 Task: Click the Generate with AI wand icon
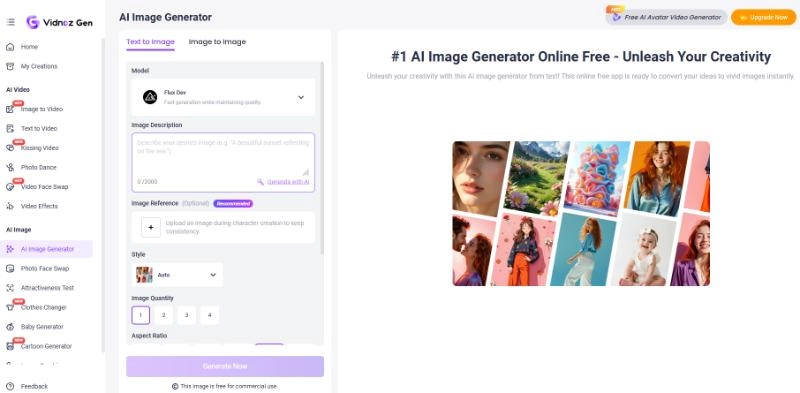[260, 181]
